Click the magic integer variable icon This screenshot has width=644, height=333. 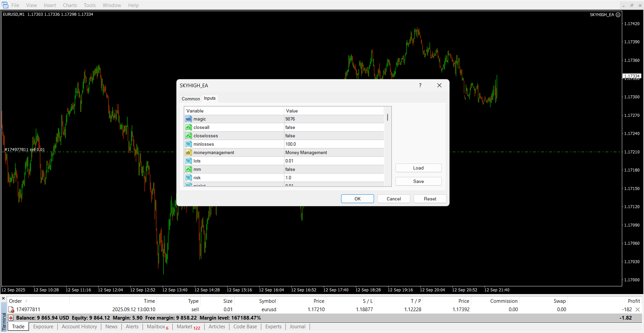188,119
